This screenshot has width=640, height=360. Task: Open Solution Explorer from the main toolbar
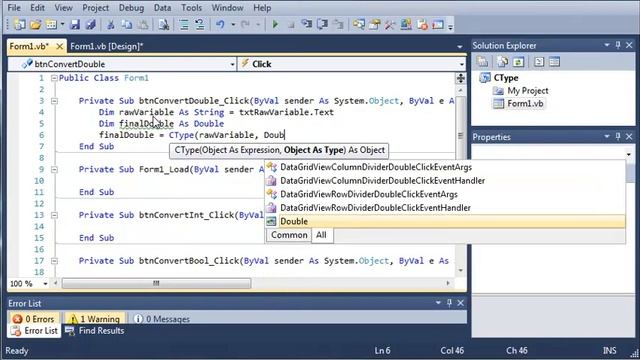pos(359,24)
